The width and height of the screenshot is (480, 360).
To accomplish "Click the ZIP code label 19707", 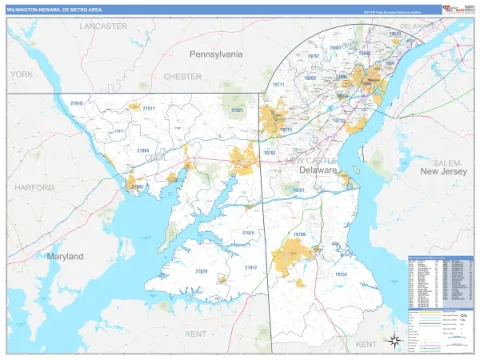I will (x=314, y=56).
